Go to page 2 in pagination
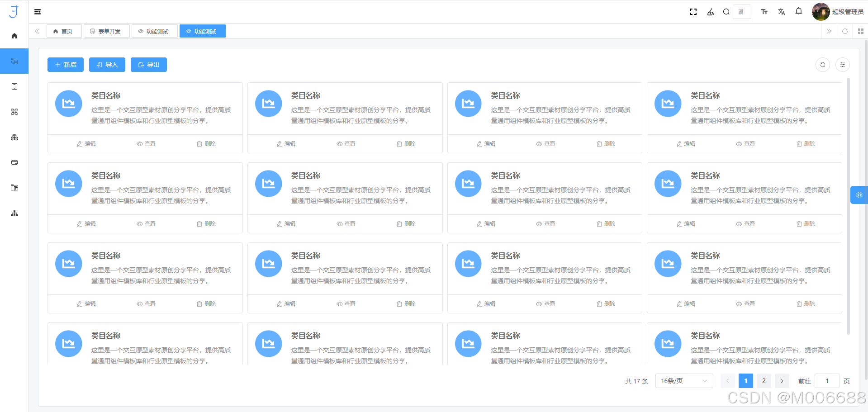 [764, 381]
